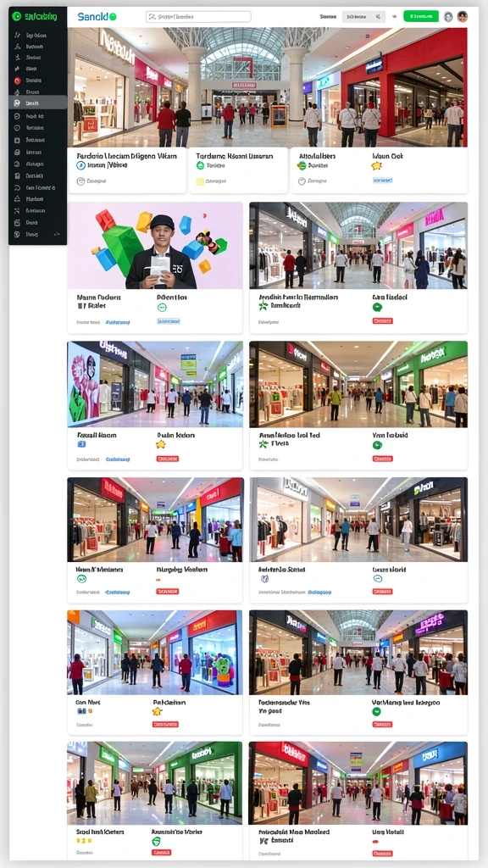Click the green button in the top bar
The image size is (488, 868).
point(421,17)
